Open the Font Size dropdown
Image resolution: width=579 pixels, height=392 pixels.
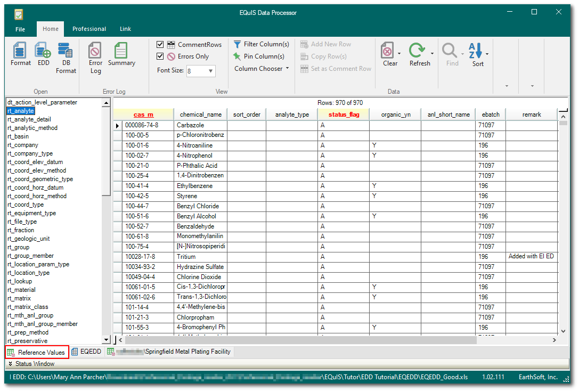pyautogui.click(x=211, y=71)
